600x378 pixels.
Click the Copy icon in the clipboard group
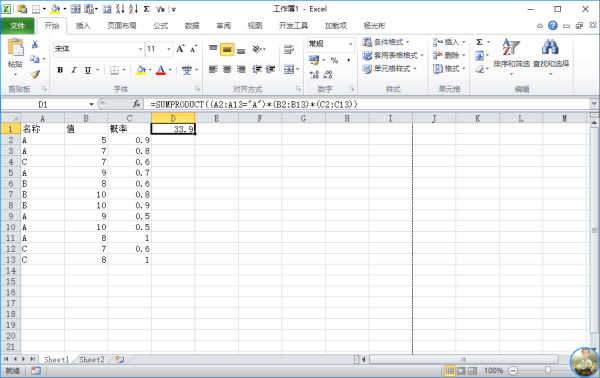(35, 59)
